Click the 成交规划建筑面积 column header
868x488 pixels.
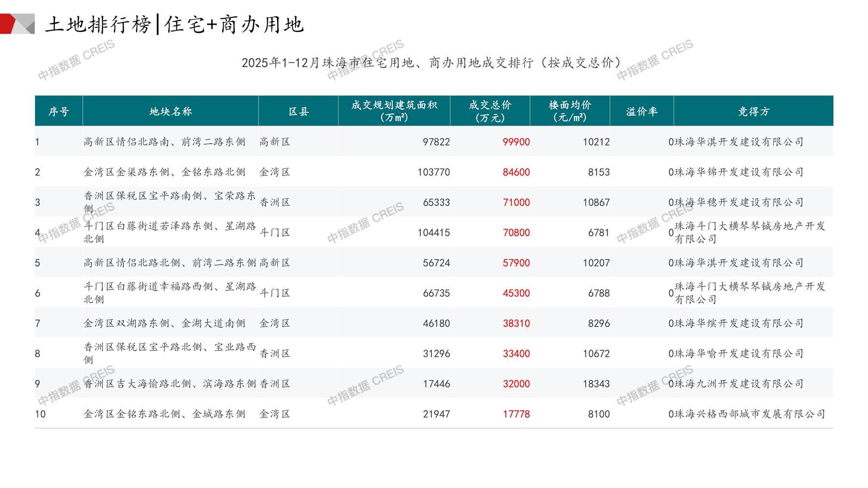coord(394,111)
